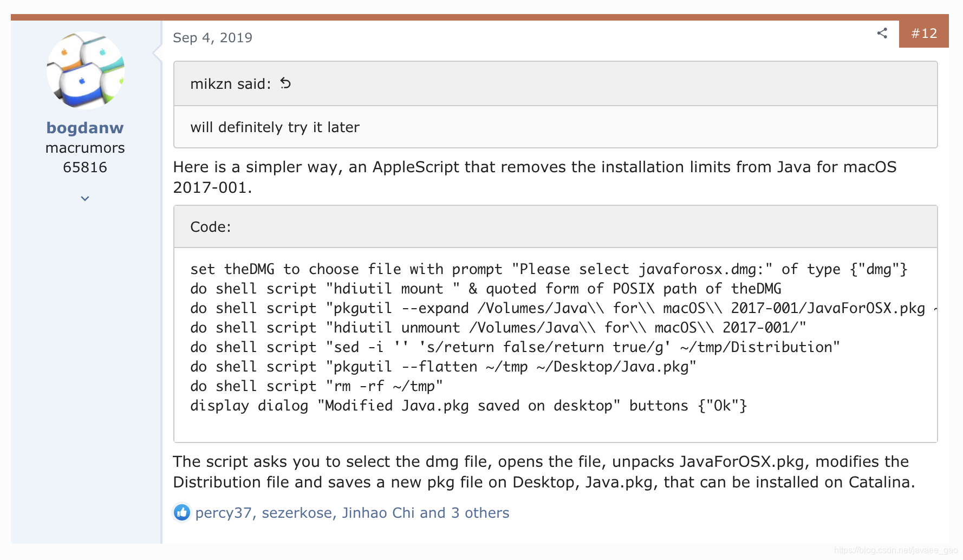Click the blue thumbs-up like icon
Screen dimensions: 963x560
click(x=182, y=512)
